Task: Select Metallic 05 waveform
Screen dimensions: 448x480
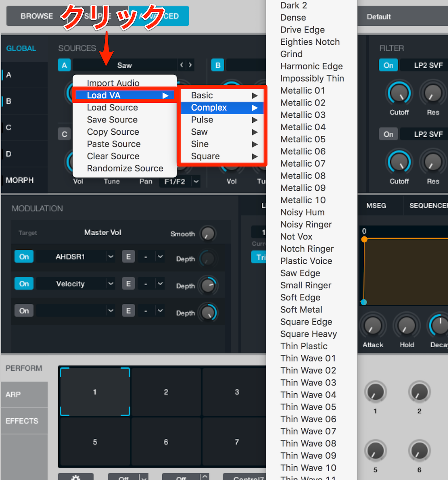Action: [x=303, y=139]
